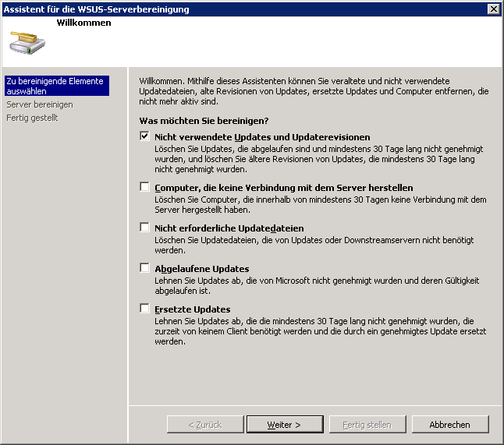Close the wizard with the X button
The height and width of the screenshot is (445, 504).
coord(493,9)
